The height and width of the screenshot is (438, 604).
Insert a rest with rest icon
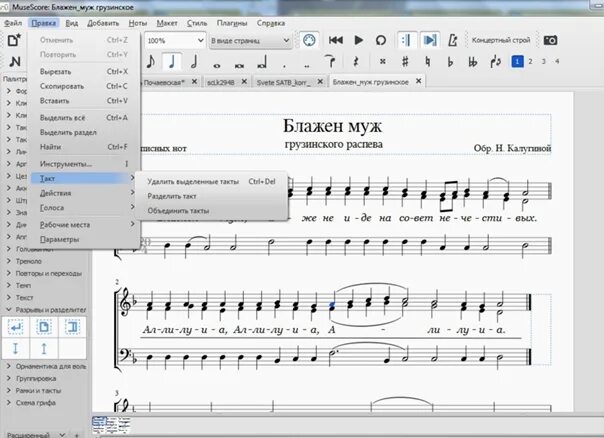(x=356, y=62)
